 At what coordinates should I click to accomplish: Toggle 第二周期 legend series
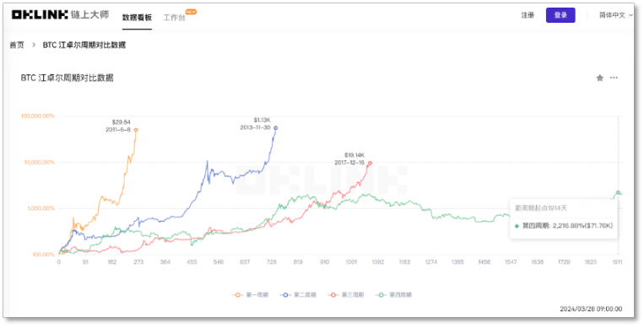coord(298,295)
